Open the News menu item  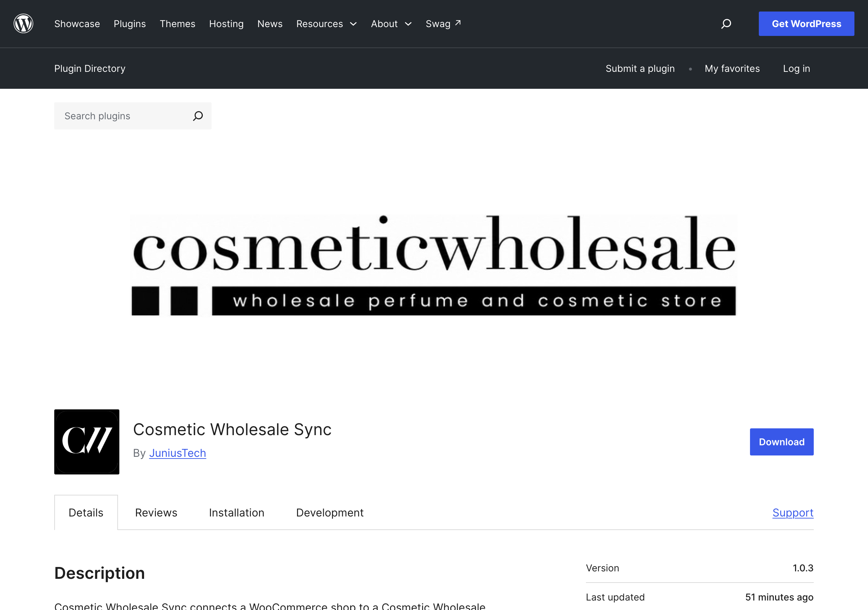pos(270,24)
